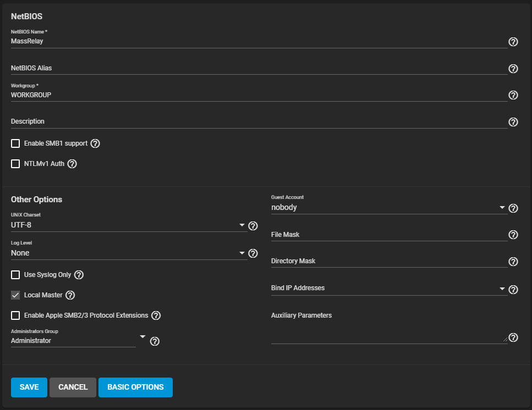Click help icon beside Local Master
Viewport: 532px width, 410px height.
click(x=70, y=295)
